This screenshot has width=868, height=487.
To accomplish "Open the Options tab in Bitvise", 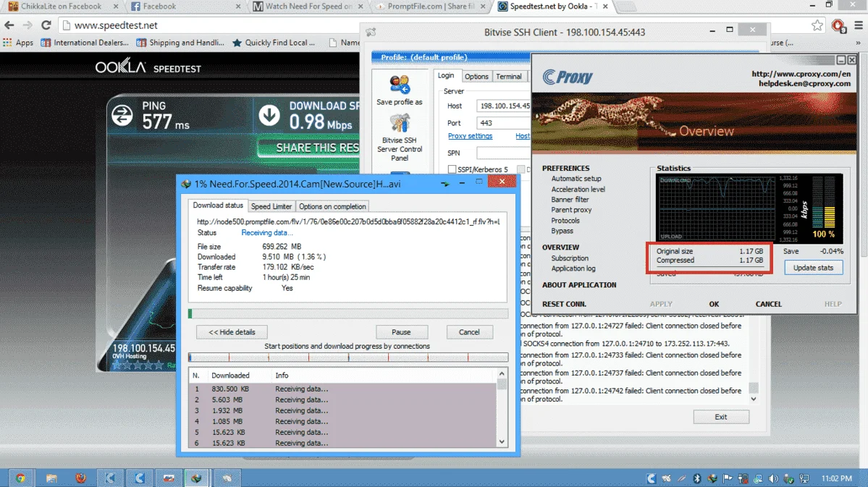I will tap(476, 77).
